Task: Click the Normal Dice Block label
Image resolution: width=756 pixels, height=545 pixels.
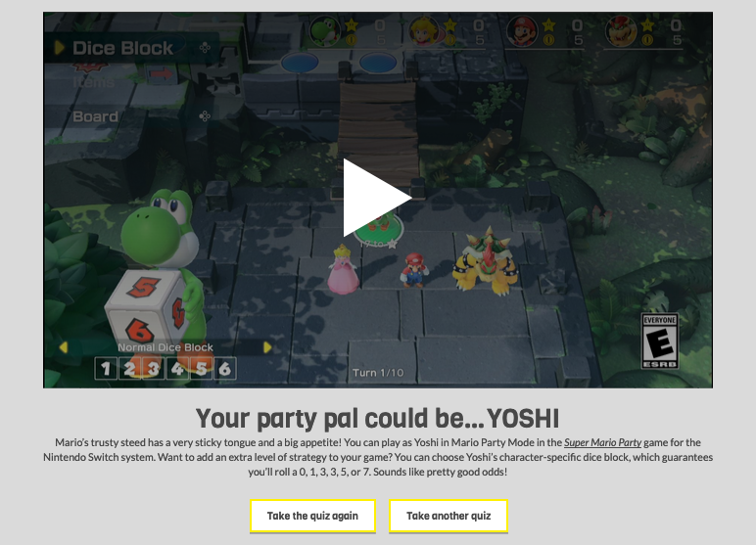Action: tap(165, 347)
